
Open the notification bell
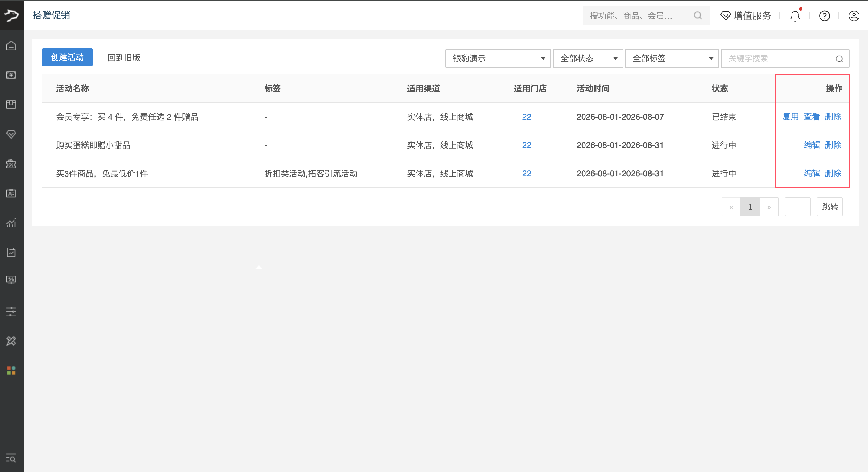[x=795, y=16]
